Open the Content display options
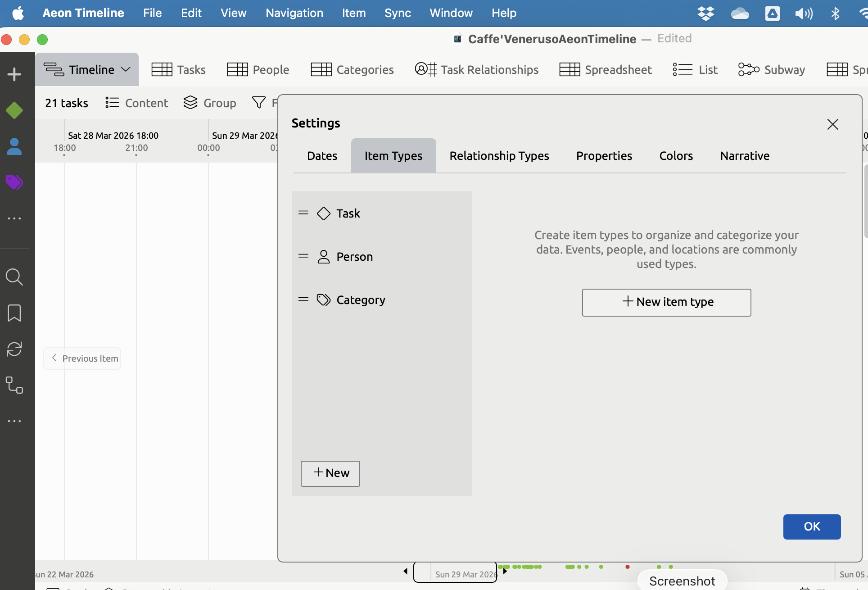868x590 pixels. (137, 103)
